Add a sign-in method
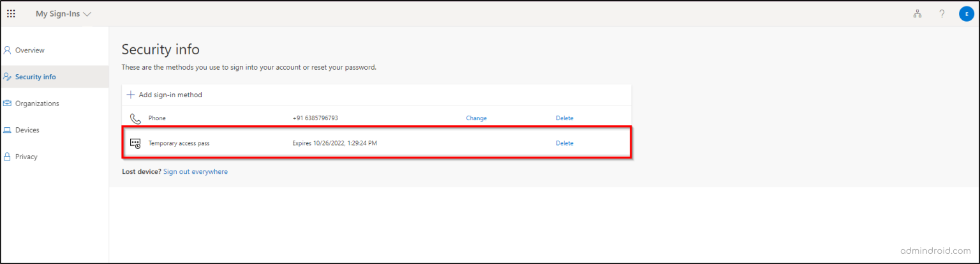 click(x=164, y=95)
